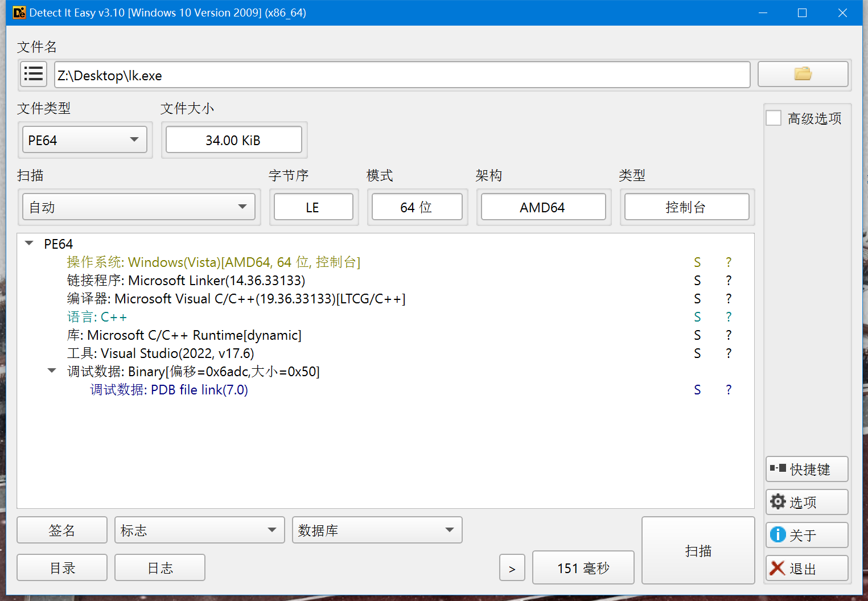
Task: Open 选项 settings with gear icon
Action: click(807, 502)
